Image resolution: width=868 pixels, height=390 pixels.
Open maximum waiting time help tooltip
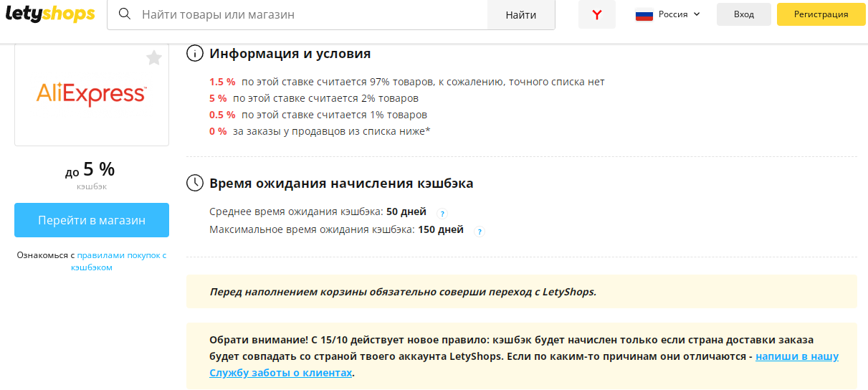480,231
